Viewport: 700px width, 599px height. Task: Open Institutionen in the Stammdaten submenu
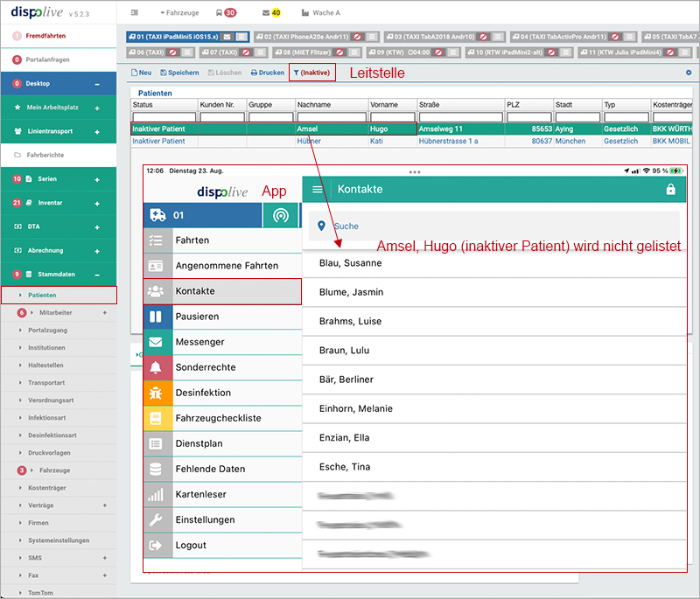[x=46, y=348]
